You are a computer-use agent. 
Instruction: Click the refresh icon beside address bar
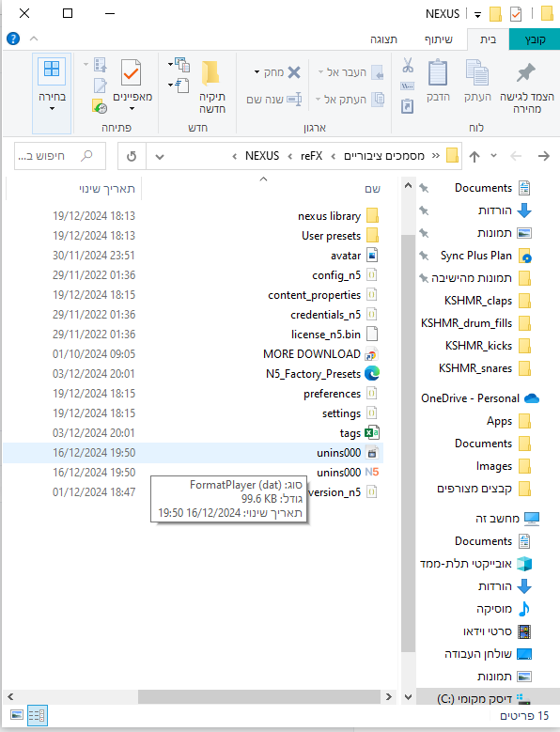point(132,156)
